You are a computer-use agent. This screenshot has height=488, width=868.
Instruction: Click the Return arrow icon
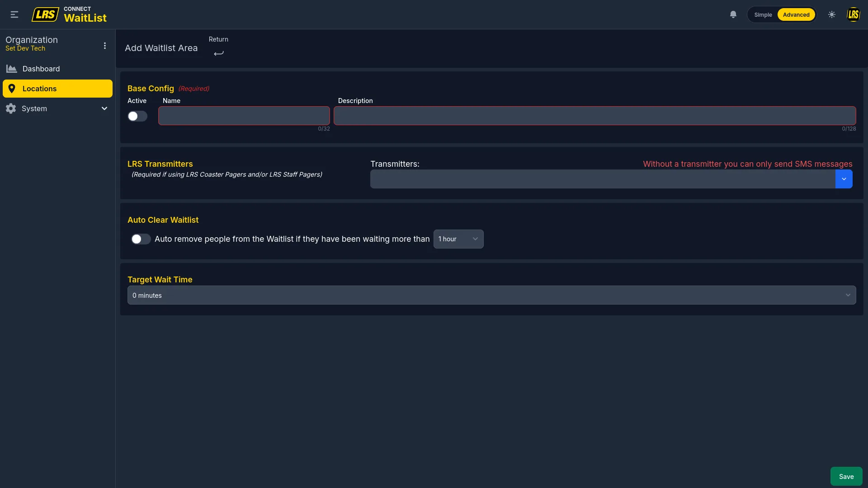click(219, 53)
